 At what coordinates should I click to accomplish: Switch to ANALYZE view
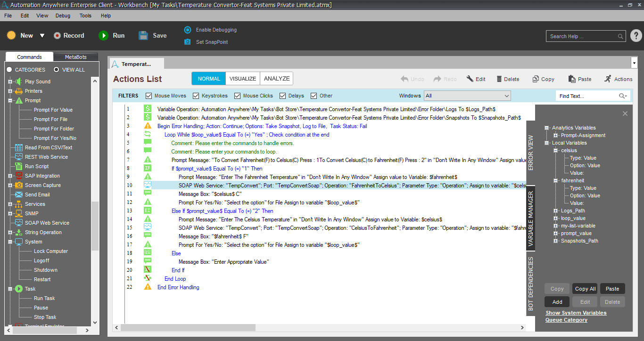[x=277, y=79]
